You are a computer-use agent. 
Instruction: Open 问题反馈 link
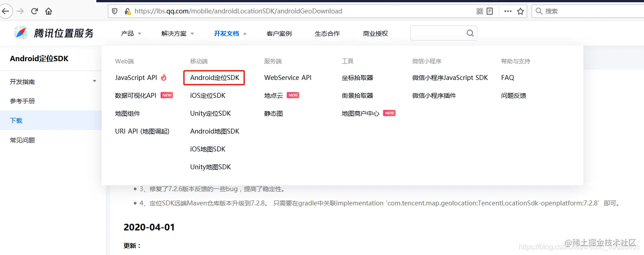click(x=513, y=96)
